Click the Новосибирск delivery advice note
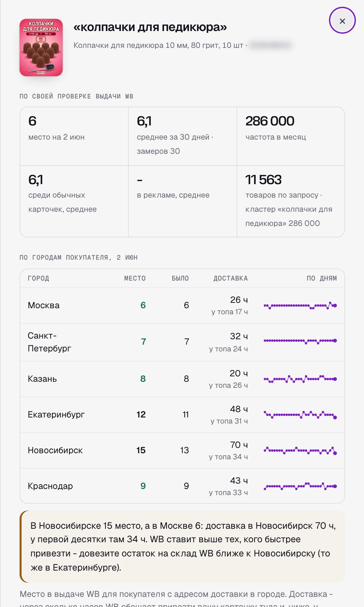Screen dimensions: 364x607 tap(182, 547)
